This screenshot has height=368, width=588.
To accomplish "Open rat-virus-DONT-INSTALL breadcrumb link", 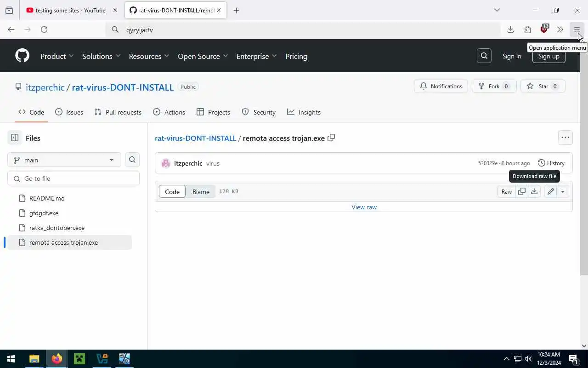I will tap(195, 138).
